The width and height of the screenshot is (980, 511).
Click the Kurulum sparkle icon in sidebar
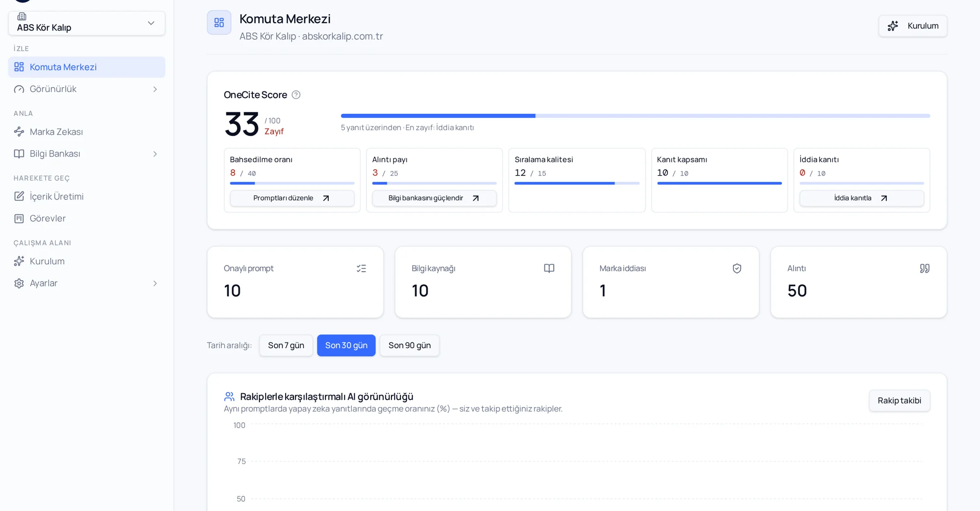[19, 261]
